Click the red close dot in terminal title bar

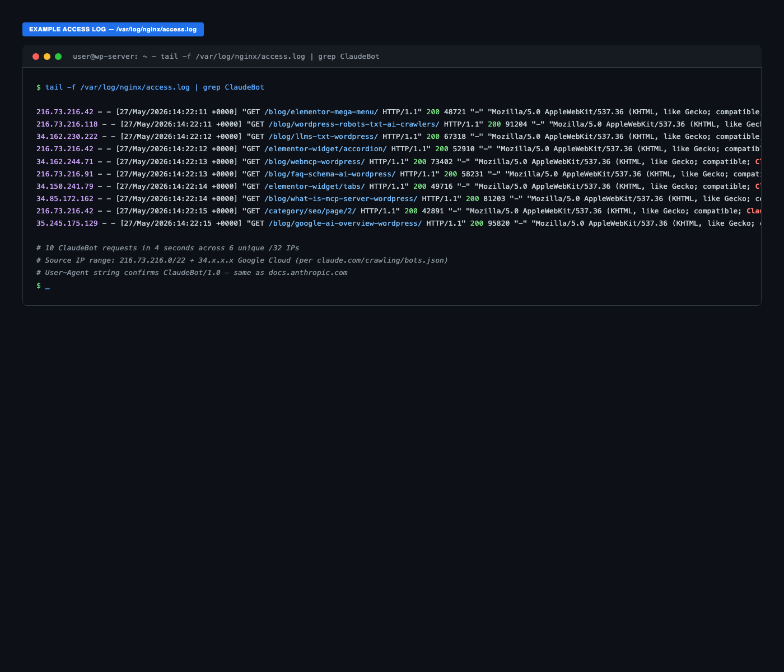pos(36,57)
